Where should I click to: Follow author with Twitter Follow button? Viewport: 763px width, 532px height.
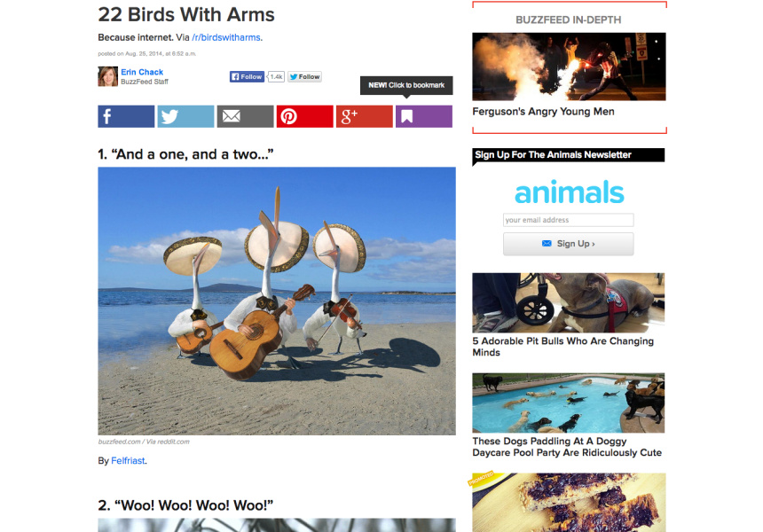pos(304,77)
